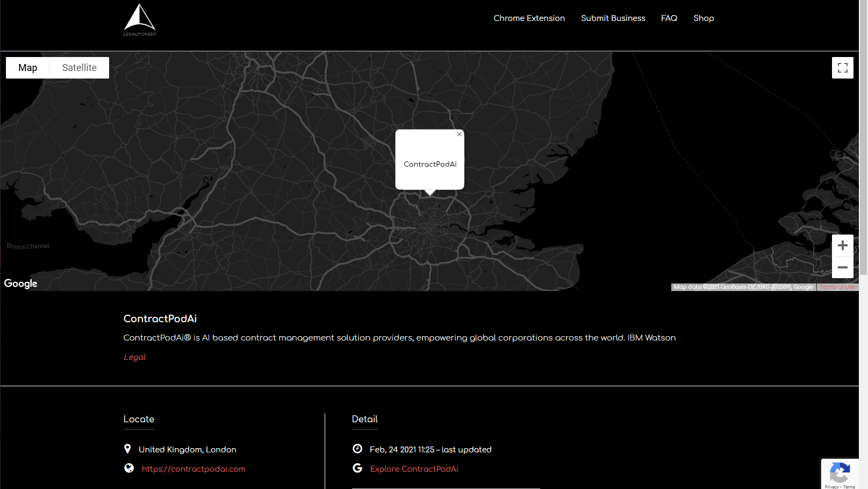This screenshot has width=868, height=489.
Task: Open map Terms of Use
Action: point(837,287)
